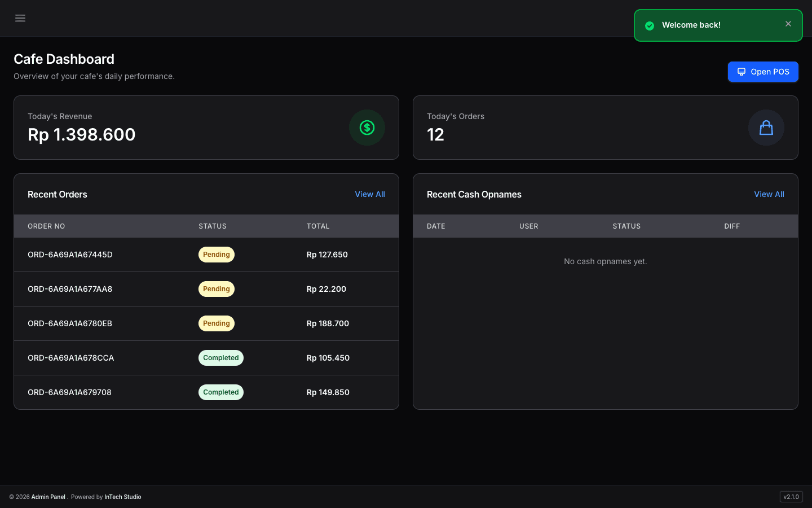812x508 pixels.
Task: Open order ORD-6A69A1A678CCA
Action: [71, 358]
